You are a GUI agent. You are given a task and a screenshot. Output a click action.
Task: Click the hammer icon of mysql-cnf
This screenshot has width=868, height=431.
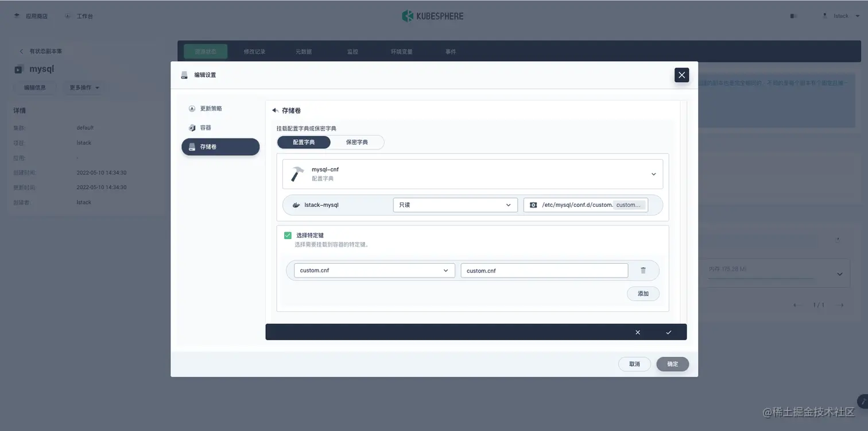click(297, 174)
